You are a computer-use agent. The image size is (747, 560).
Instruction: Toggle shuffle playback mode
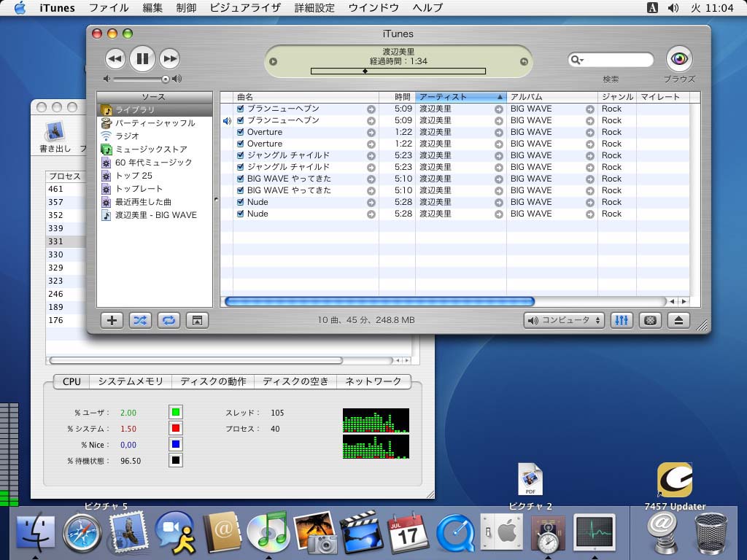coord(140,321)
